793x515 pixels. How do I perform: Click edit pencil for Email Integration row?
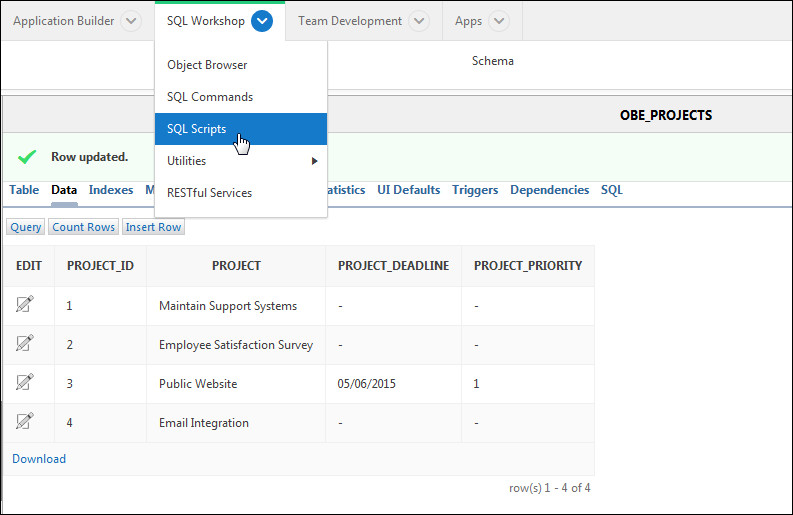pyautogui.click(x=25, y=422)
